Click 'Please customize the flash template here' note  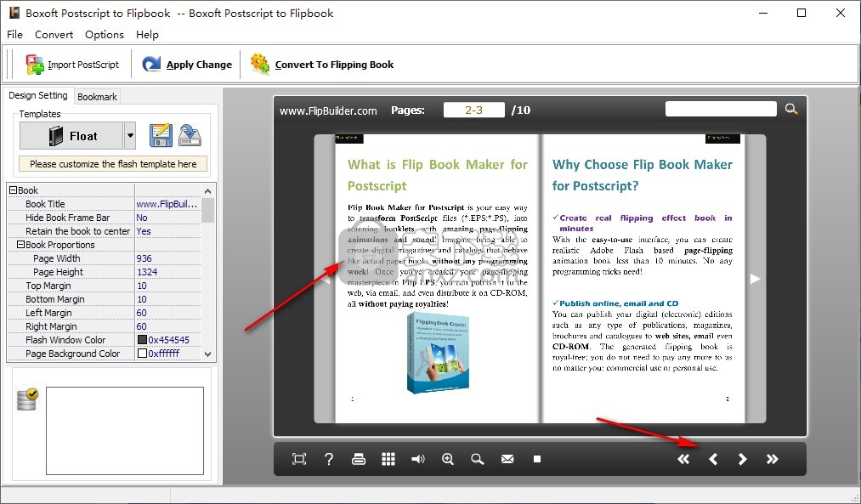113,163
